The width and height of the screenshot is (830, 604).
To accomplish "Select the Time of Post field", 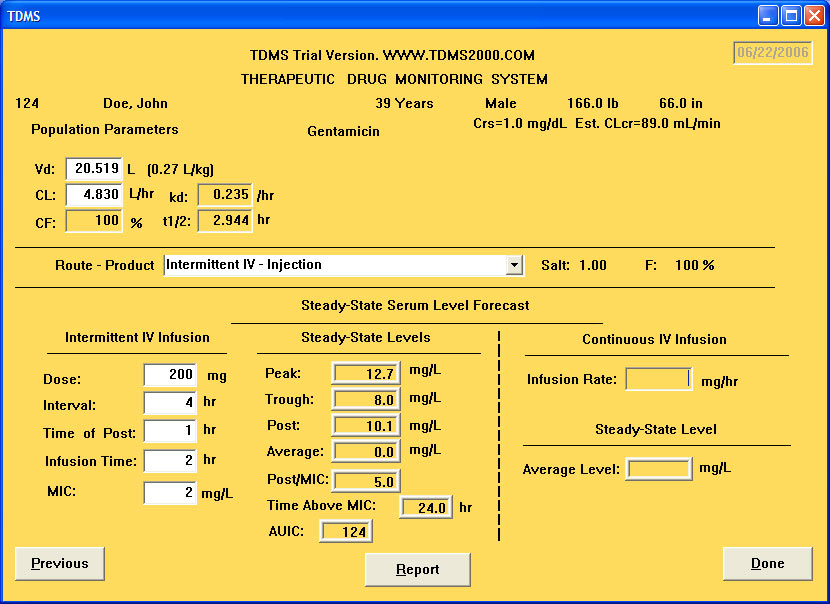I will [x=170, y=431].
